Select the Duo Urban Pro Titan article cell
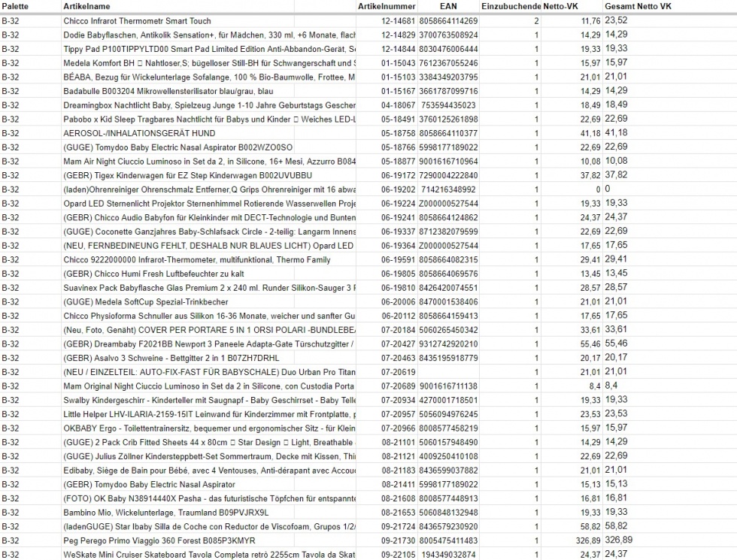This screenshot has height=560, width=737. point(210,373)
